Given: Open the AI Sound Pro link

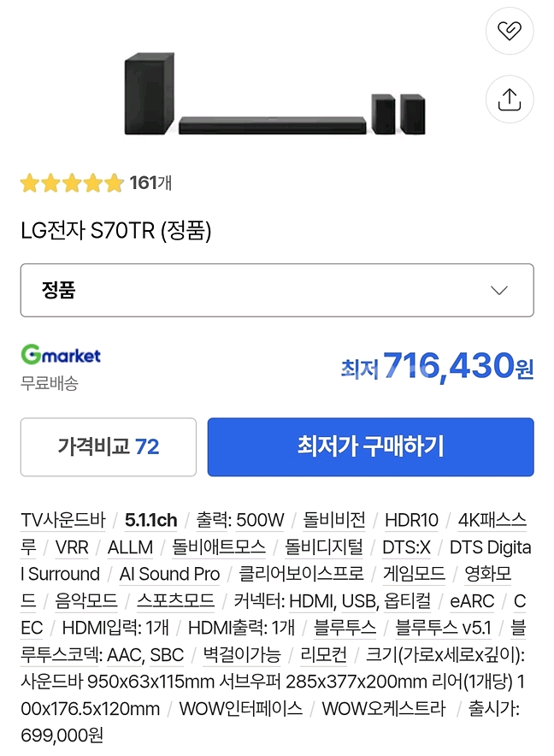Looking at the screenshot, I should point(169,574).
